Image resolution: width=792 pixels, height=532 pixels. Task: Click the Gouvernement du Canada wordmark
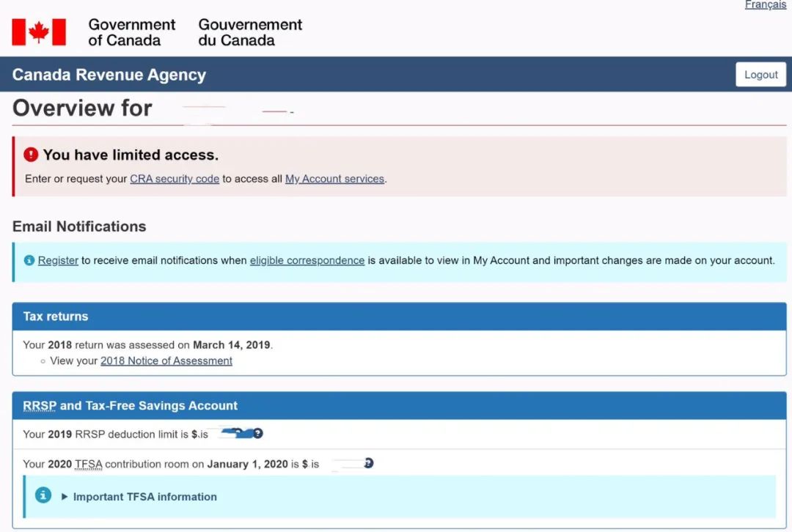(250, 31)
